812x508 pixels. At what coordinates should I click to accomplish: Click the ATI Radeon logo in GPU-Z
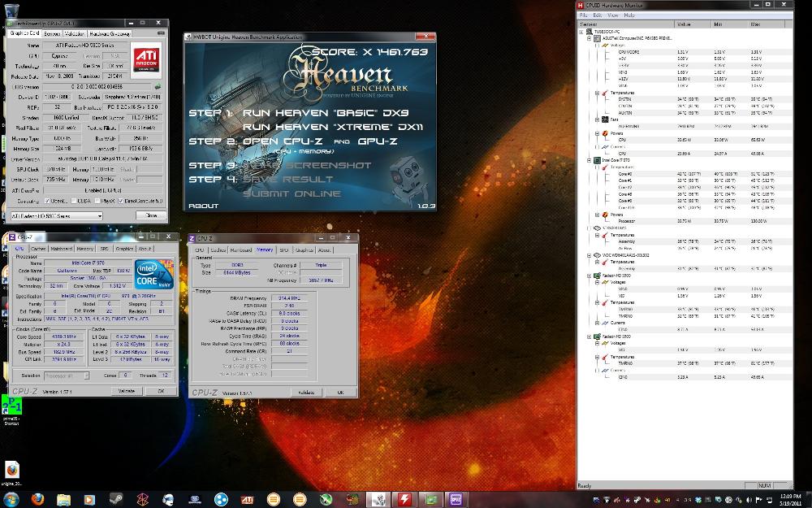pos(146,60)
